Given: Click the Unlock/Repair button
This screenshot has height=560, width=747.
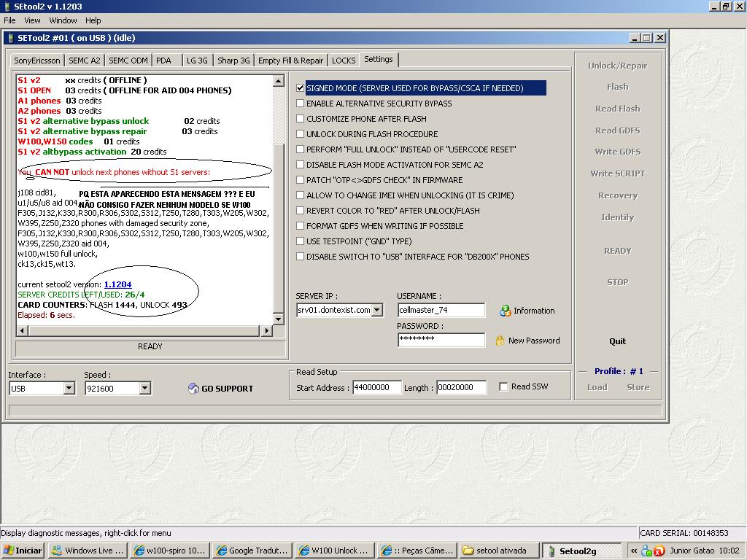Looking at the screenshot, I should click(x=617, y=66).
